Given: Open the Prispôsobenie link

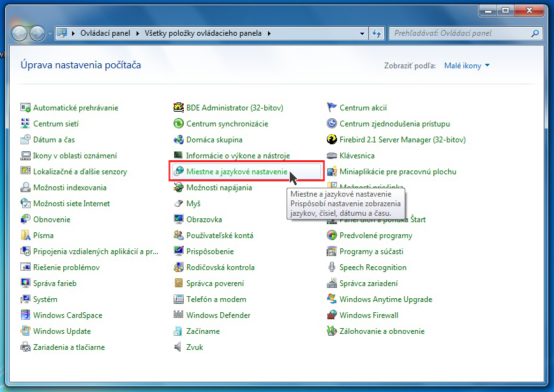Looking at the screenshot, I should 210,252.
